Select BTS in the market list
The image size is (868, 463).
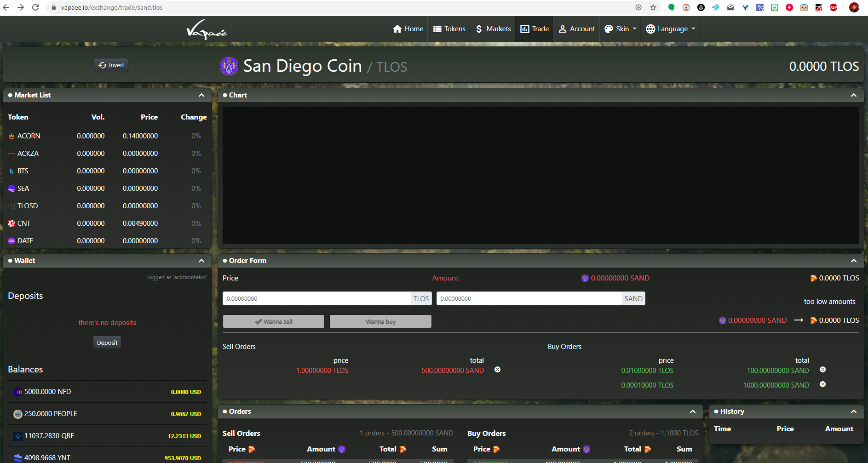pos(107,171)
